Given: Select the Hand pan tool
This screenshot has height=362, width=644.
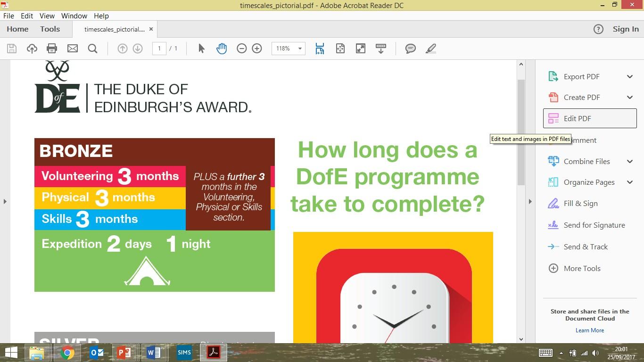Looking at the screenshot, I should [x=222, y=49].
